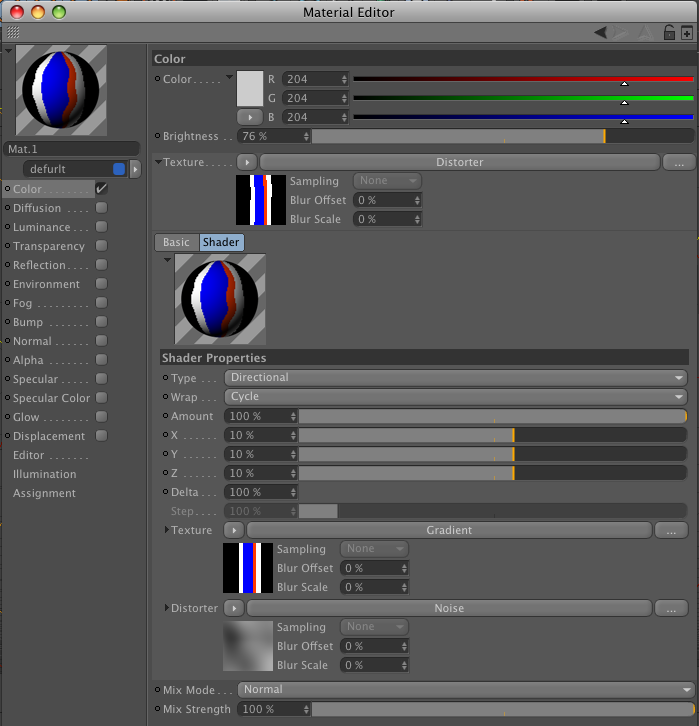
Task: Switch to the Basic tab
Action: pos(176,242)
